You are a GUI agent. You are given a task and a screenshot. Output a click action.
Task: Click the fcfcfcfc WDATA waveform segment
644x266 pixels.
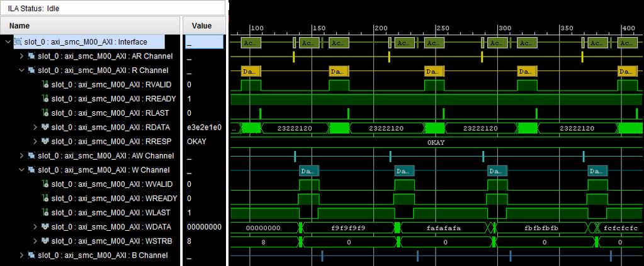pos(621,228)
